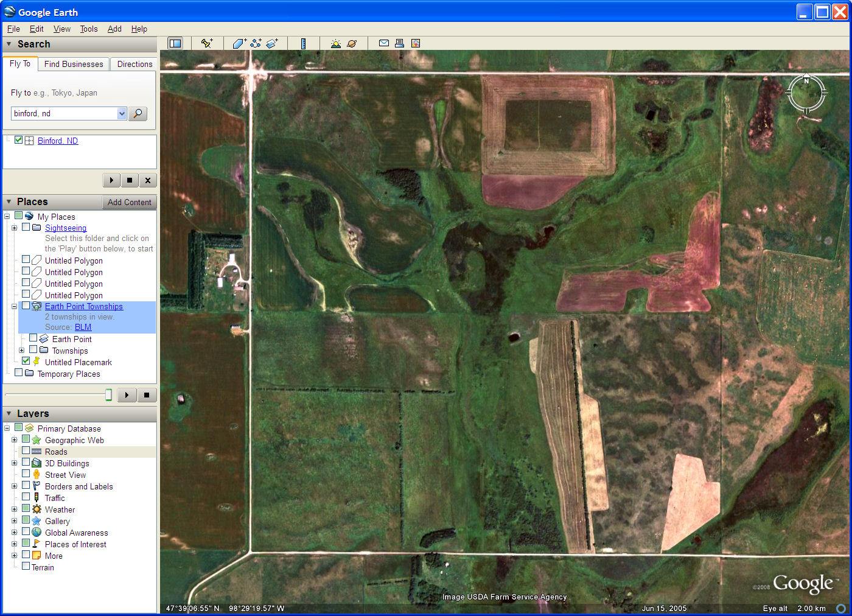The image size is (852, 616).
Task: Enable the Sightseeing folder checkbox
Action: click(x=26, y=227)
